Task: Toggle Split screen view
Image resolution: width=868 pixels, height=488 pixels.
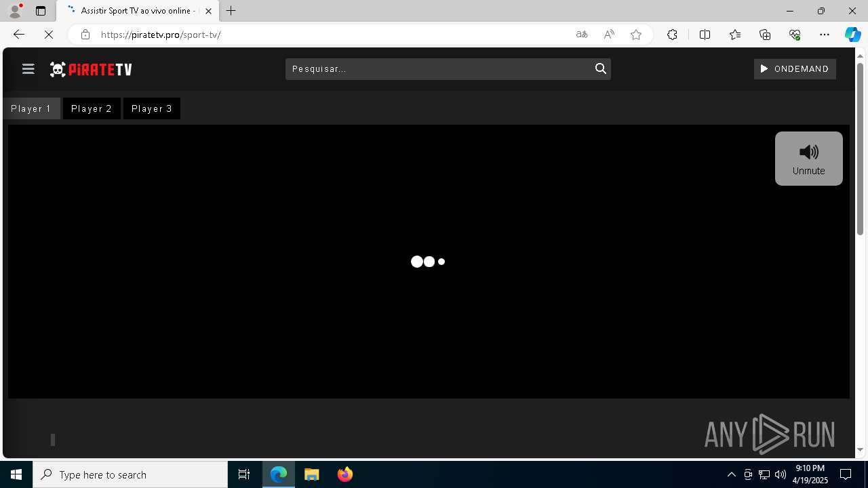Action: [705, 35]
